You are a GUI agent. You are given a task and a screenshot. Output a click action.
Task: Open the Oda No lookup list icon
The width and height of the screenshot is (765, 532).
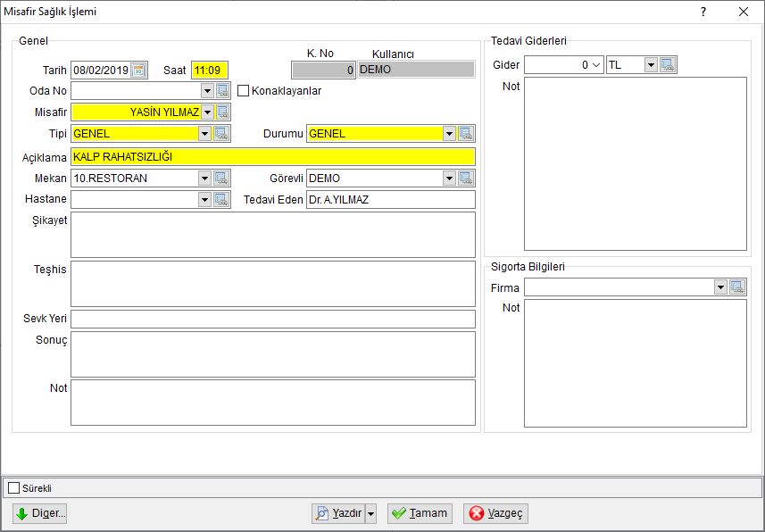[x=222, y=91]
